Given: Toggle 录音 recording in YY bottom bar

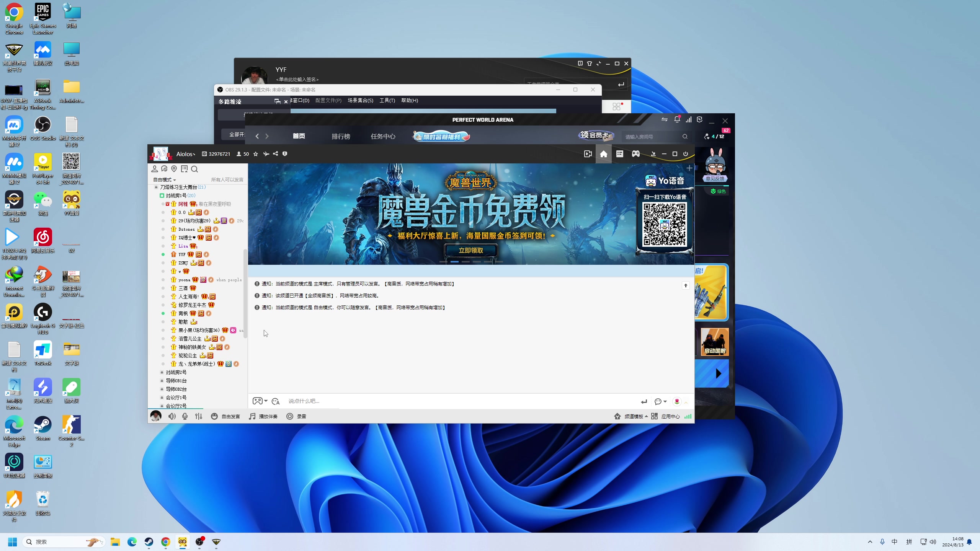Looking at the screenshot, I should point(296,416).
